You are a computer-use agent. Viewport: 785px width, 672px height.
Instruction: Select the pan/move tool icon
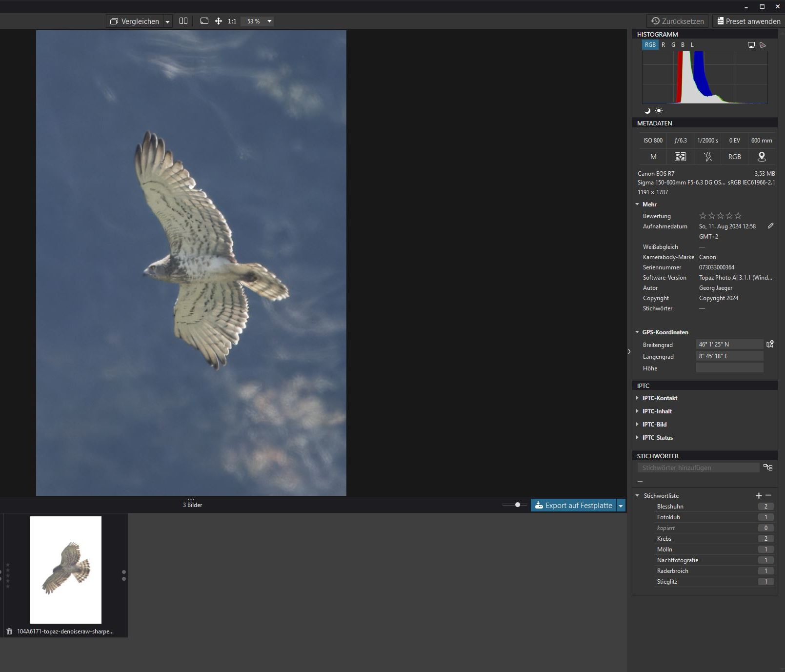point(219,21)
